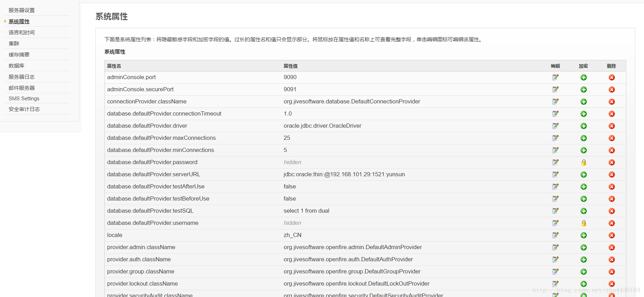Open SMS Settings in the sidebar
644x297 pixels.
coord(24,99)
